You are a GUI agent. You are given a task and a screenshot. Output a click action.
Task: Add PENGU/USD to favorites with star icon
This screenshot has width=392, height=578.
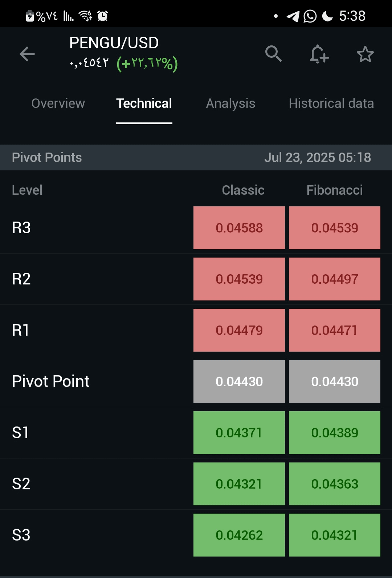(365, 54)
